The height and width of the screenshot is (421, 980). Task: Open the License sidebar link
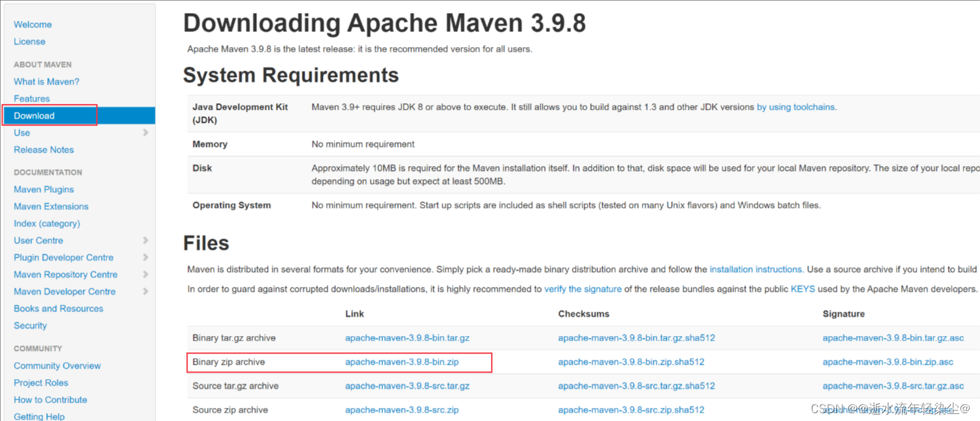29,41
